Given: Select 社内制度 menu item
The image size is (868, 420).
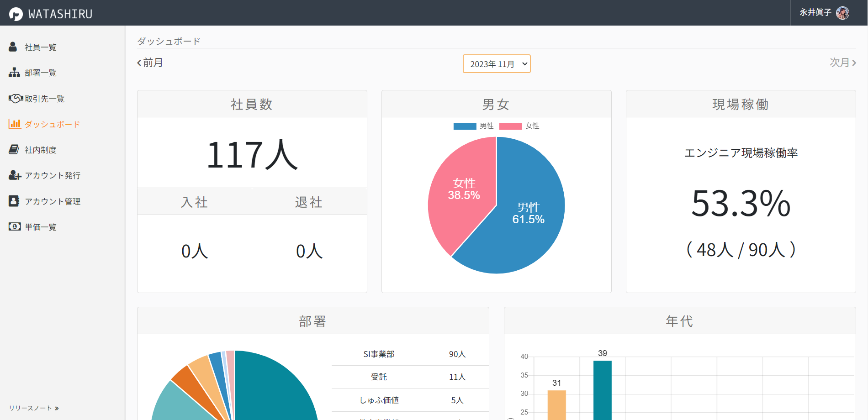Looking at the screenshot, I should 40,150.
